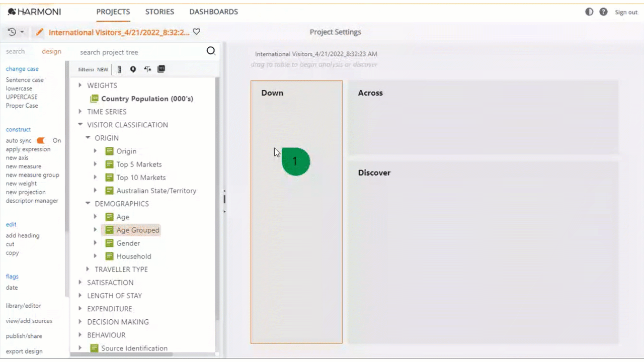Viewport: 644px width, 362px height.
Task: Click the Gender item green icon
Action: point(109,243)
